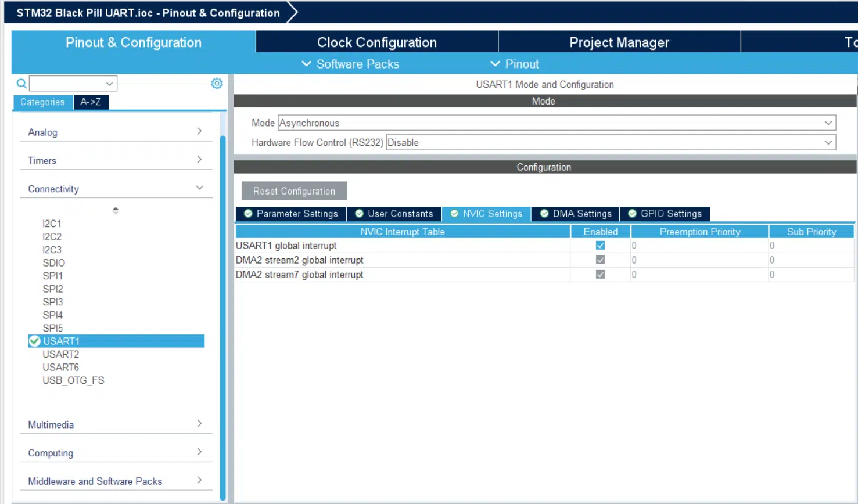The image size is (858, 504).
Task: Collapse the Connectivity category
Action: [116, 189]
